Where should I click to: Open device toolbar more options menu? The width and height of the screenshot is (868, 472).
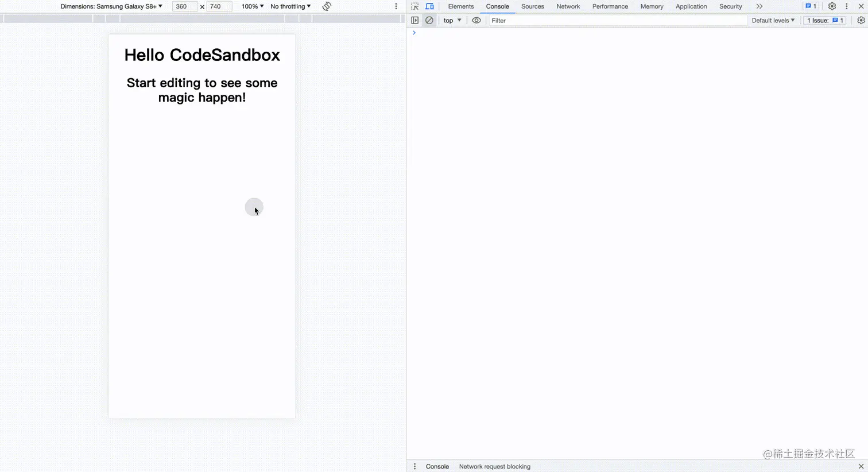pos(396,6)
